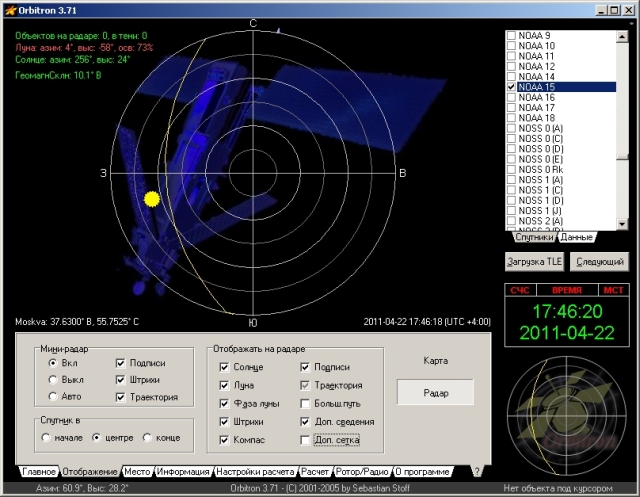Toggle Луна display on radar
640x497 pixels.
pos(224,385)
